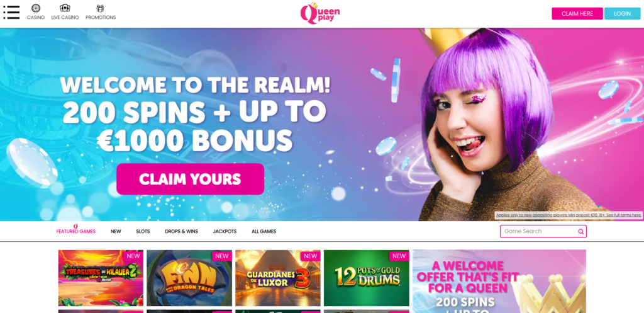Image resolution: width=644 pixels, height=313 pixels.
Task: Open 12 Pots of Gold Drums game
Action: pos(367,278)
